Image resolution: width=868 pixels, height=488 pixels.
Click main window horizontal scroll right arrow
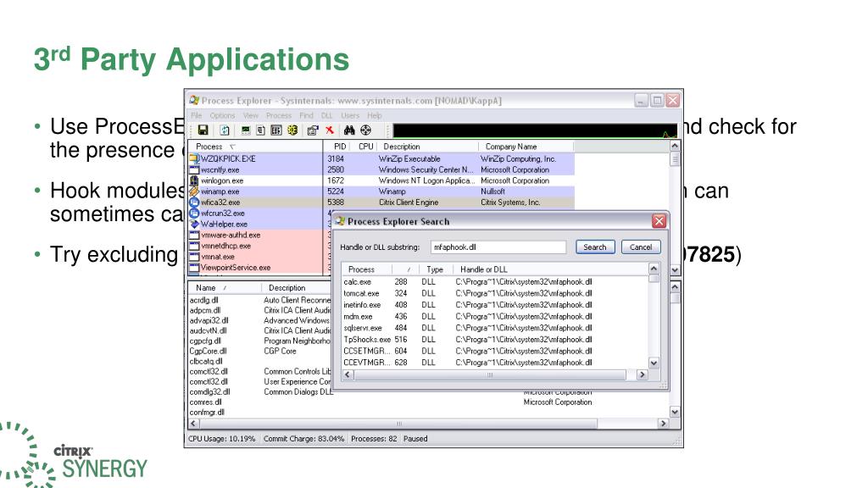pos(663,424)
